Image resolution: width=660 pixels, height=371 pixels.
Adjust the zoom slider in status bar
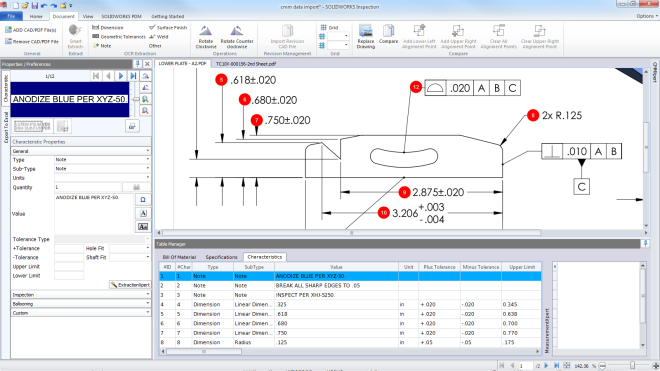pyautogui.click(x=632, y=366)
